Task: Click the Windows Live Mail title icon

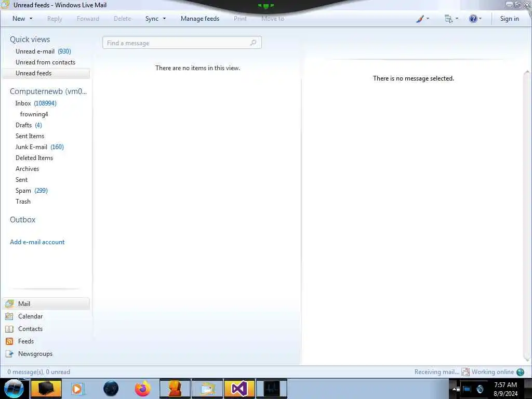Action: tap(5, 4)
